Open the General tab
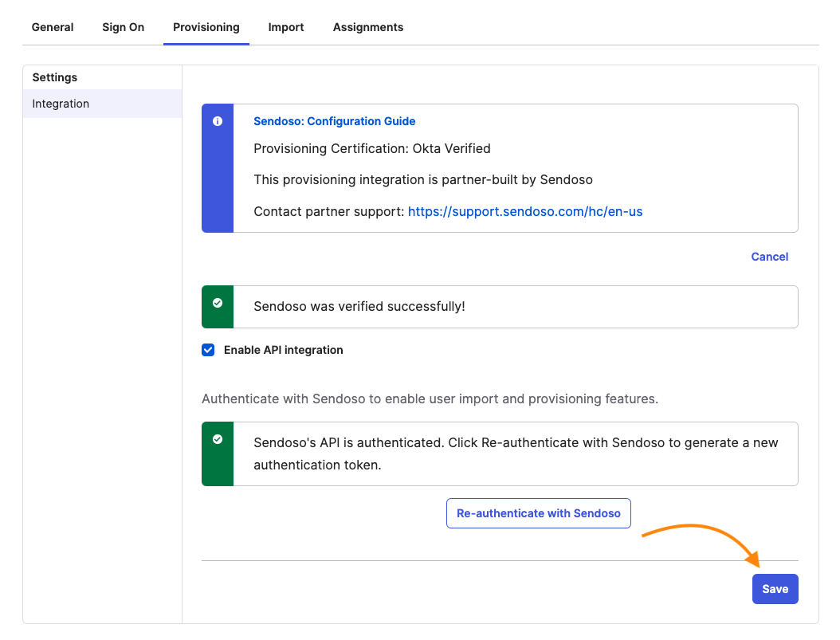Viewport: 840px width, 640px height. [x=53, y=27]
